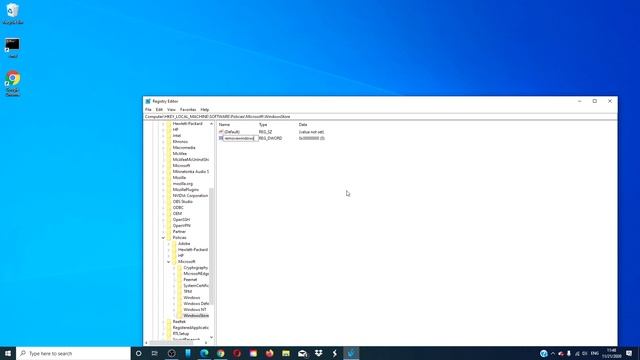
Task: Select the Windows NT key
Action: (x=195, y=310)
